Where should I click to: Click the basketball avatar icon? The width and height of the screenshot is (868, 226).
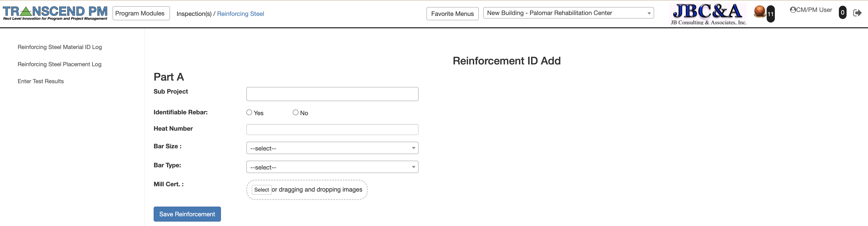pos(759,12)
